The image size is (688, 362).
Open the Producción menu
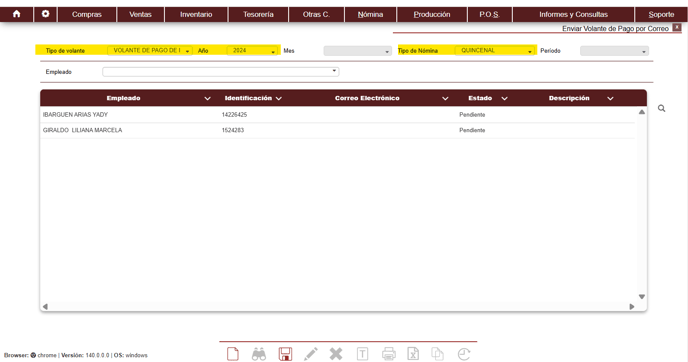(x=432, y=14)
